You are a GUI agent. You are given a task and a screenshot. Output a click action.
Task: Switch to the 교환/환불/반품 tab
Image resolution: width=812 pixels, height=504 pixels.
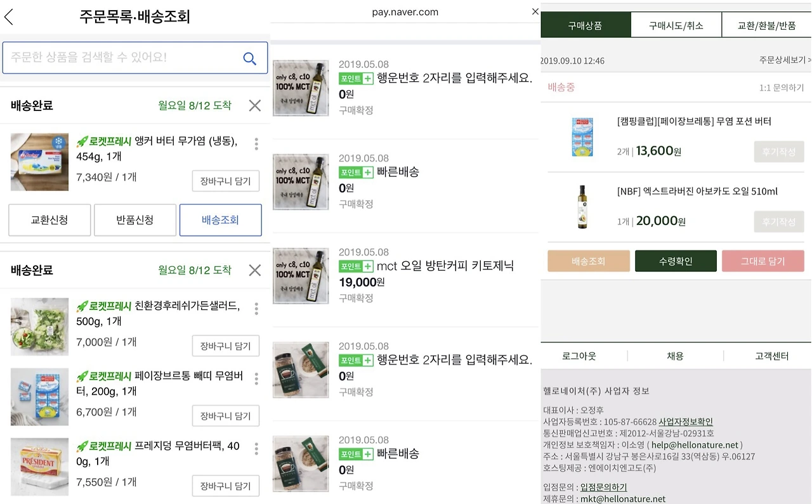(765, 24)
